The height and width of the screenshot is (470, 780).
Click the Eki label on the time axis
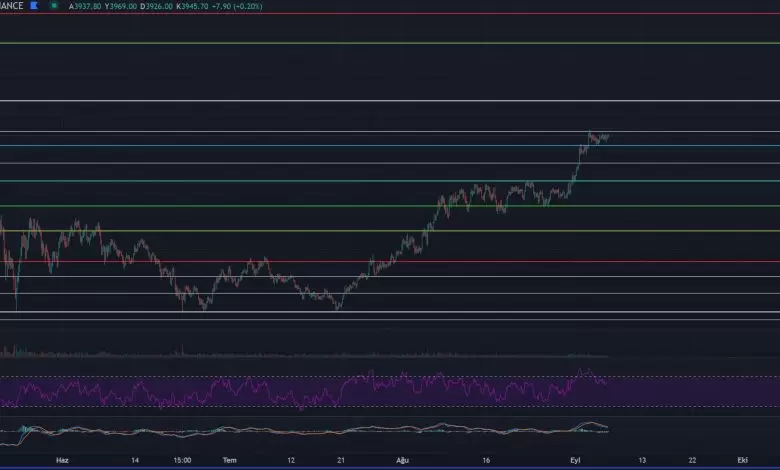tap(743, 461)
